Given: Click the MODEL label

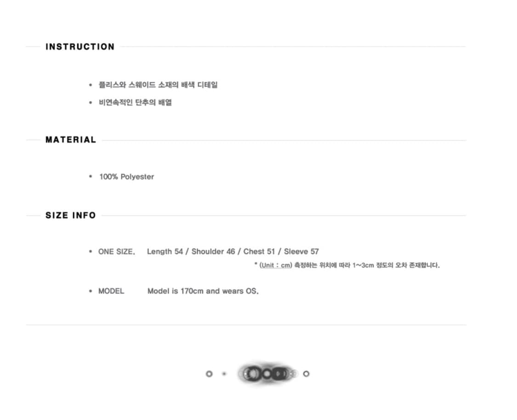Looking at the screenshot, I should (x=111, y=291).
